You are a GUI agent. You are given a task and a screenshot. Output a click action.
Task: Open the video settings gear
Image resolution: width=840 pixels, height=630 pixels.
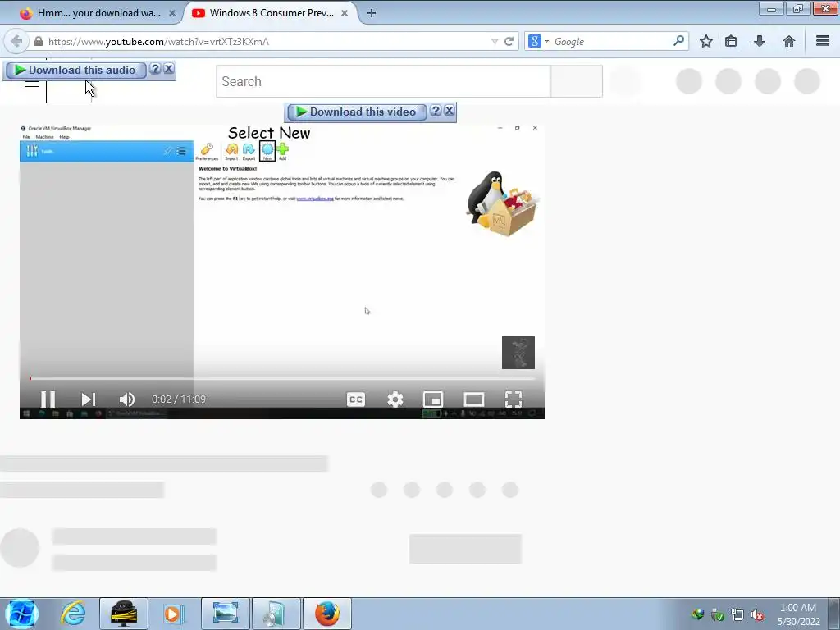[395, 399]
